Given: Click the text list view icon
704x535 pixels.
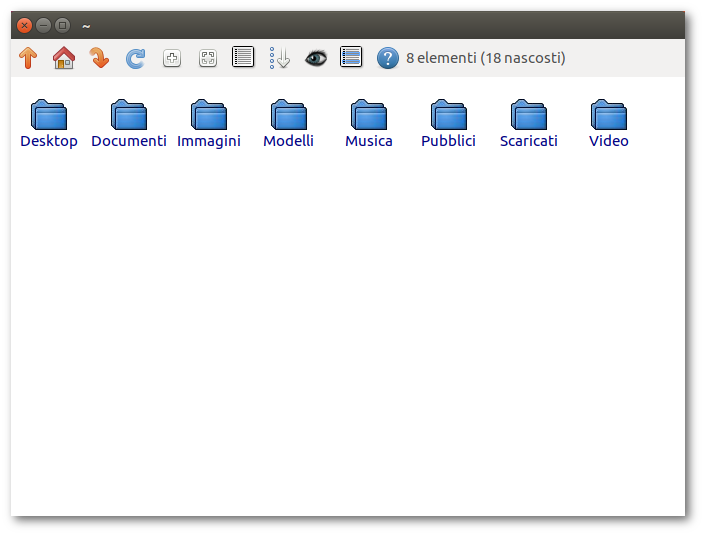Looking at the screenshot, I should pos(243,57).
